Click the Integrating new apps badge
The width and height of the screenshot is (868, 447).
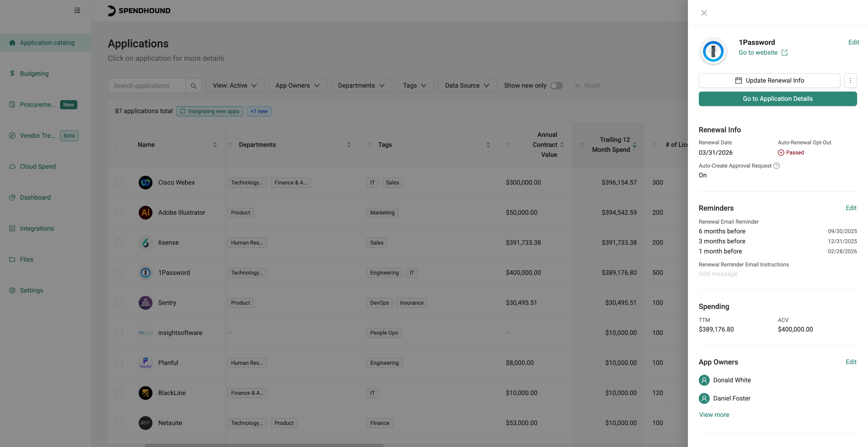point(210,111)
